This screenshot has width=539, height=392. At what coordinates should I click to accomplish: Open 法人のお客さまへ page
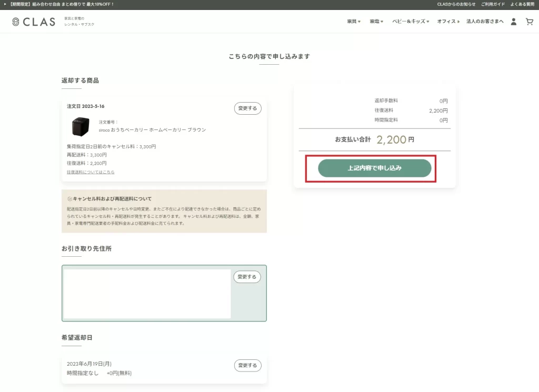(x=485, y=21)
